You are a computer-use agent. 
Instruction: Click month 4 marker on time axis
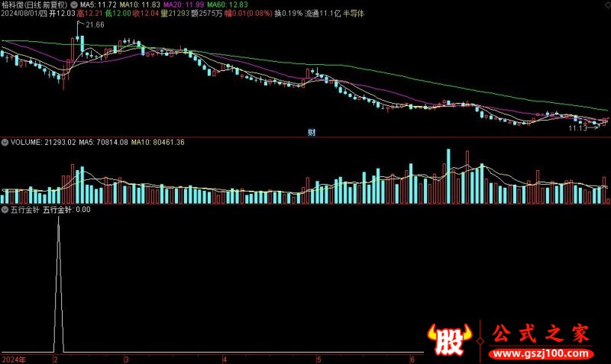coord(225,359)
